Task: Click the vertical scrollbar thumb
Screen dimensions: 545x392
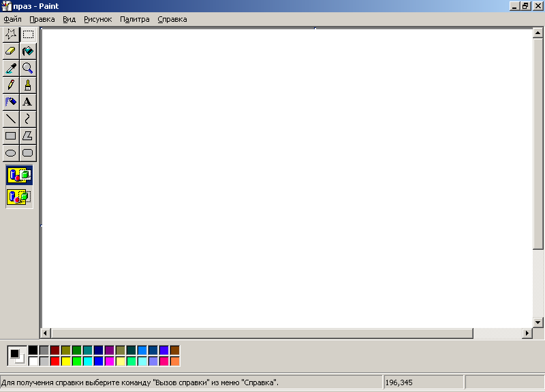Action: click(x=538, y=144)
